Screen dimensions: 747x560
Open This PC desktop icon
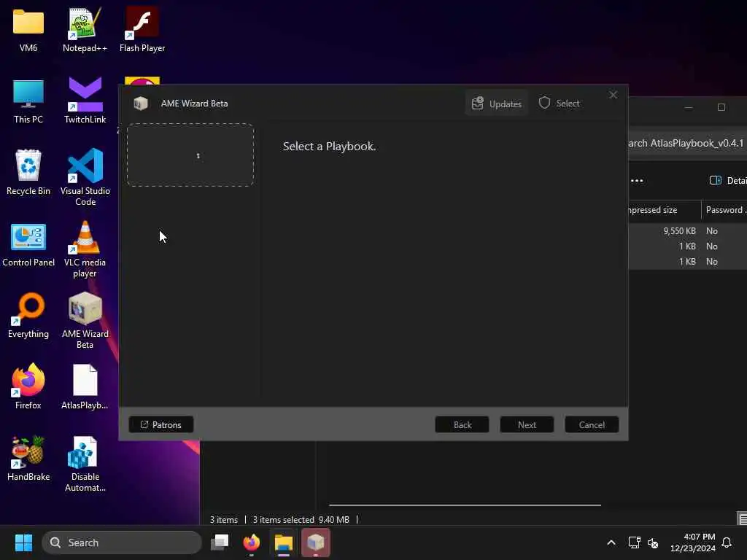pos(28,101)
